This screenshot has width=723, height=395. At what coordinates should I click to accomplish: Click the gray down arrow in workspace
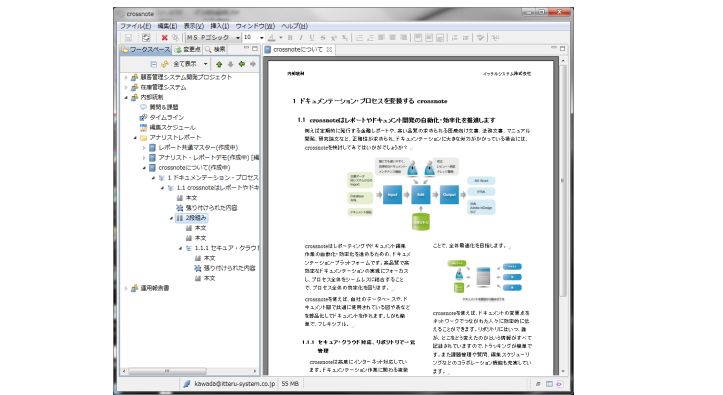(x=230, y=64)
